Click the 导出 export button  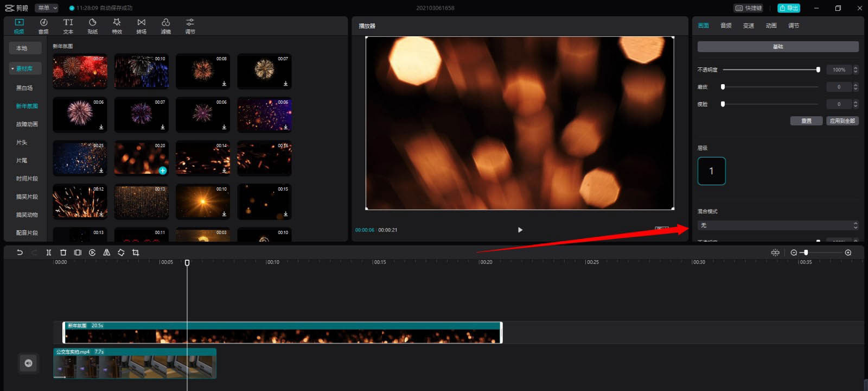click(x=788, y=8)
